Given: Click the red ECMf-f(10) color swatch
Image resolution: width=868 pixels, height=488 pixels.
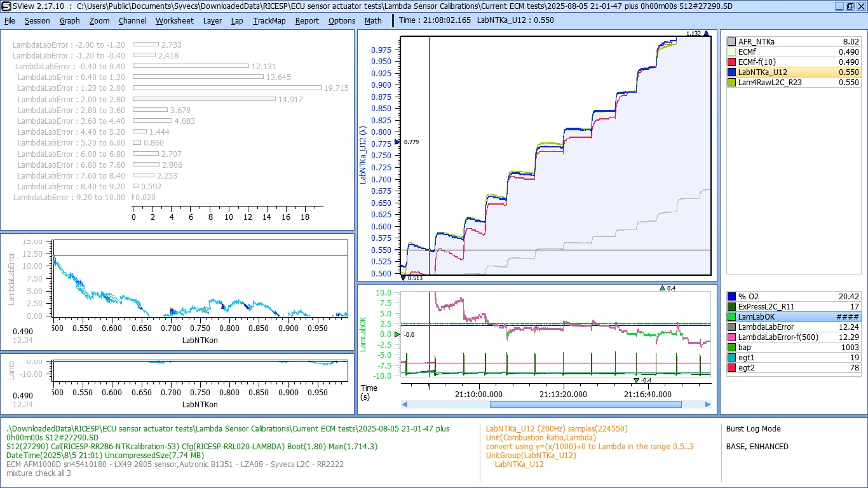Looking at the screenshot, I should [731, 62].
